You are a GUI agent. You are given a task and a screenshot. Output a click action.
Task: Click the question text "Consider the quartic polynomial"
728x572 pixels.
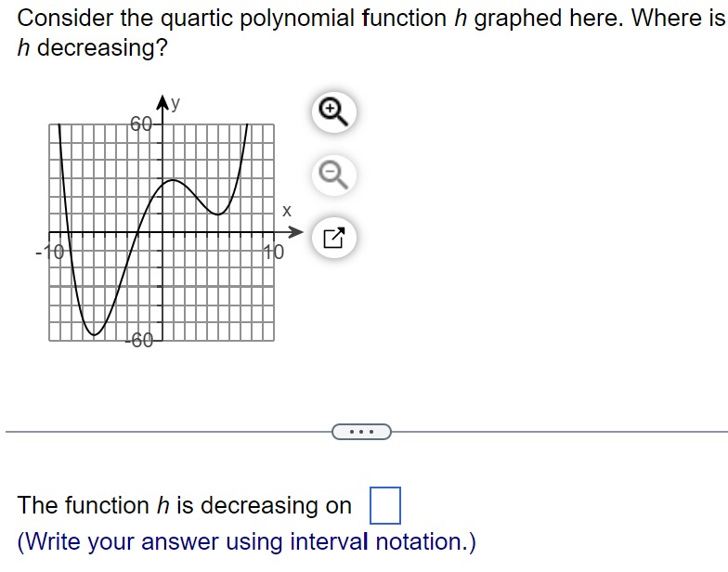(x=186, y=19)
